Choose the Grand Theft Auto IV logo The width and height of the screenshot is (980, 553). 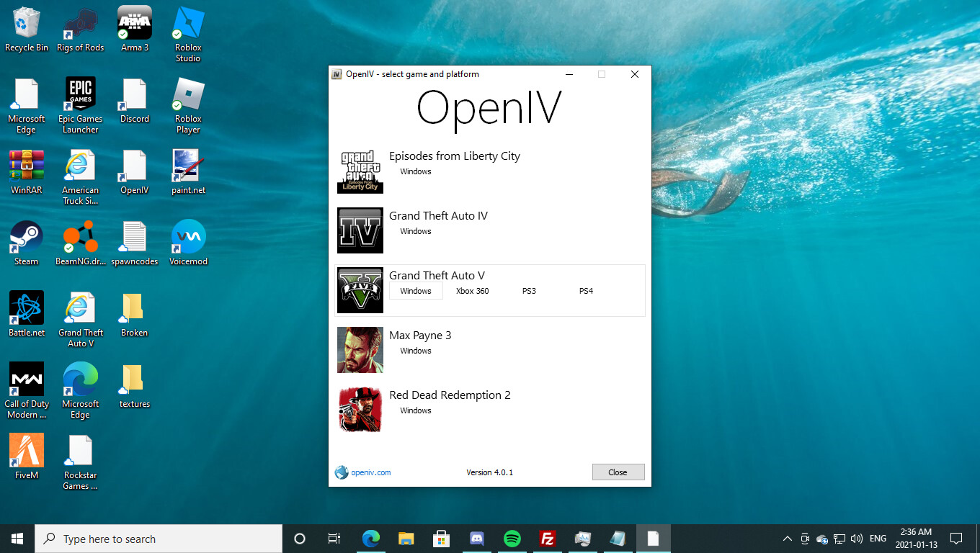click(360, 230)
